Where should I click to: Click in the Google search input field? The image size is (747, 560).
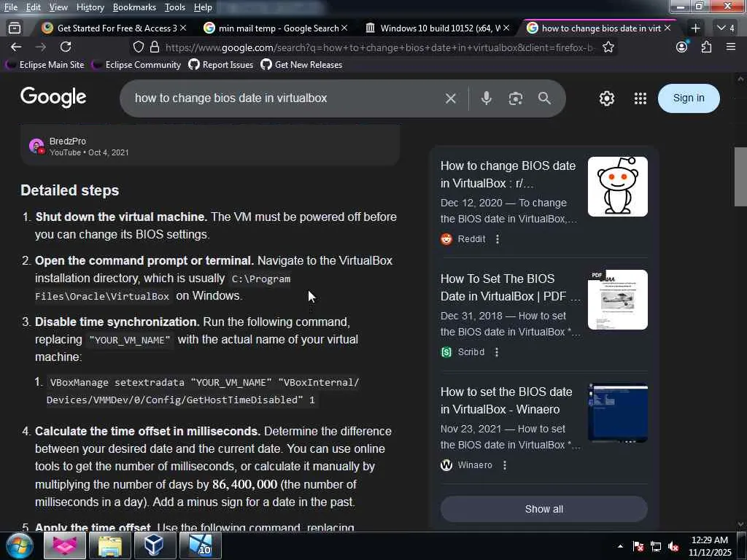tap(285, 98)
